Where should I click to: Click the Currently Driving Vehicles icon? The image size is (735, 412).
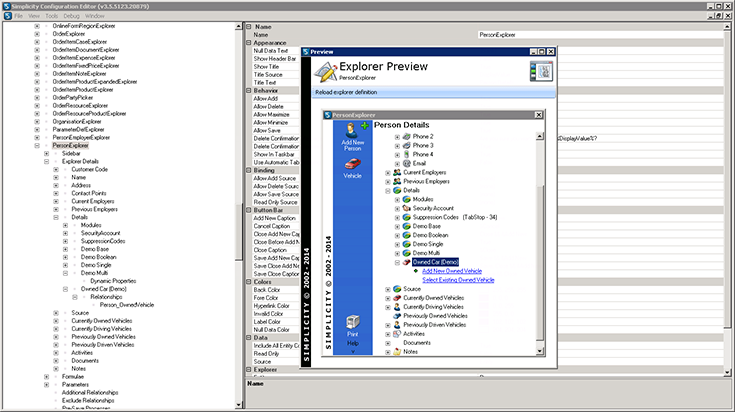coord(397,307)
